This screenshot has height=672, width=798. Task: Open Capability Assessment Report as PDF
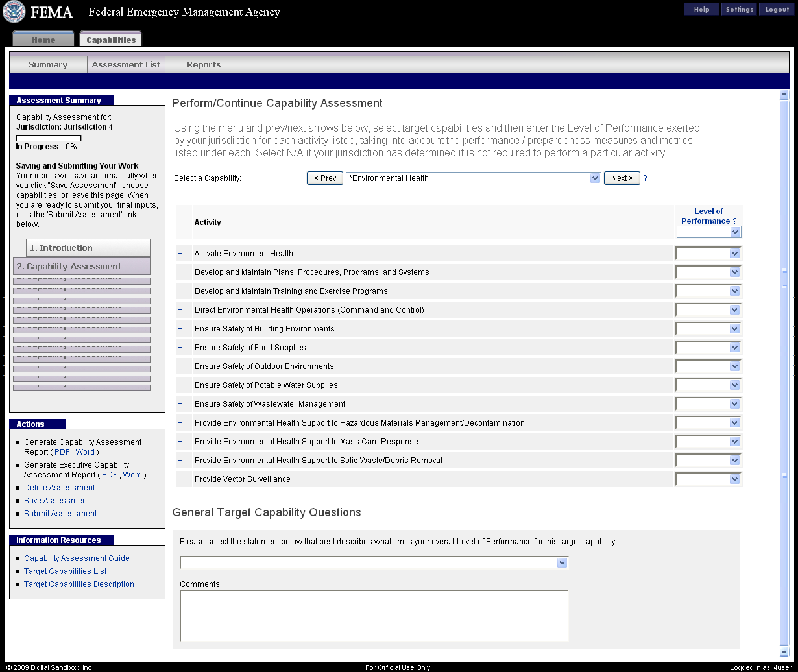[x=62, y=452]
